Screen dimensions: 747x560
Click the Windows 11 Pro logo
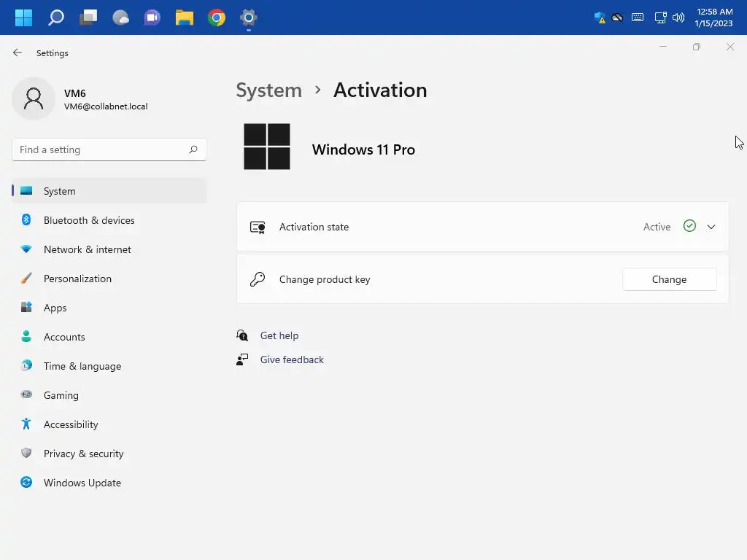pyautogui.click(x=267, y=147)
